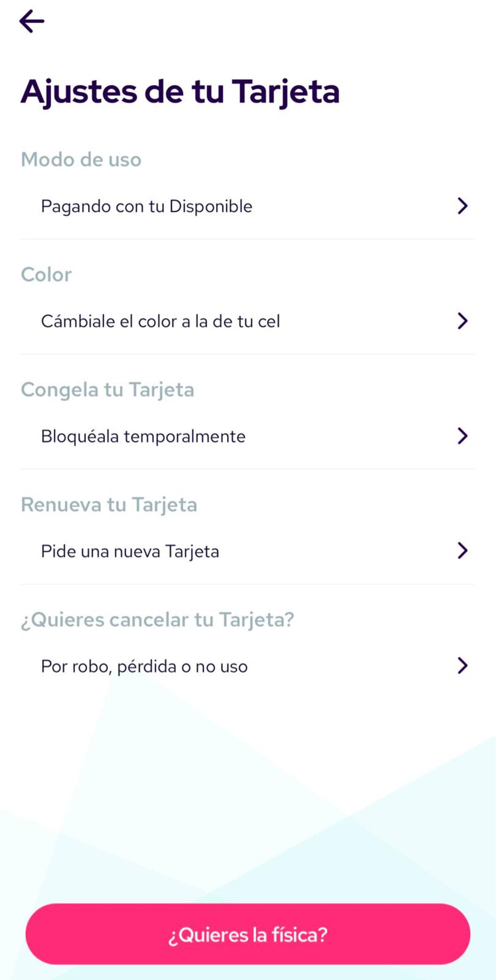Tap the arrow beside Cámbiale el color

pos(463,321)
